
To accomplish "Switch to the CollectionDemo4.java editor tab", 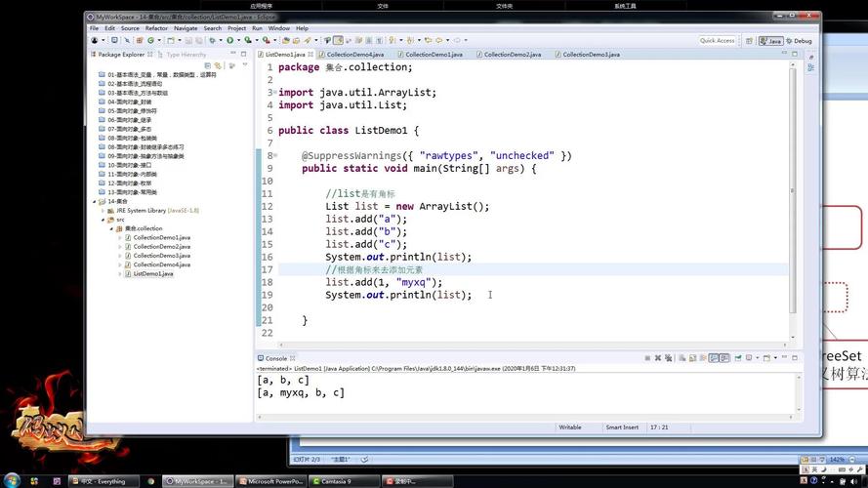I will point(355,55).
